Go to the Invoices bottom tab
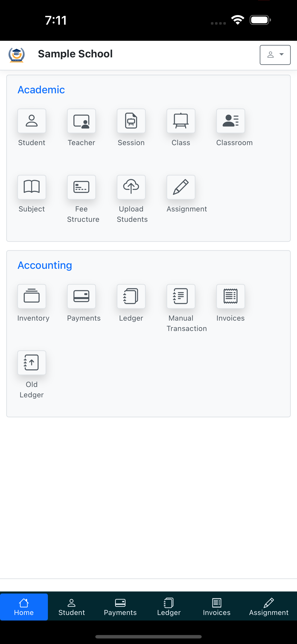This screenshot has width=297, height=644. (x=217, y=607)
